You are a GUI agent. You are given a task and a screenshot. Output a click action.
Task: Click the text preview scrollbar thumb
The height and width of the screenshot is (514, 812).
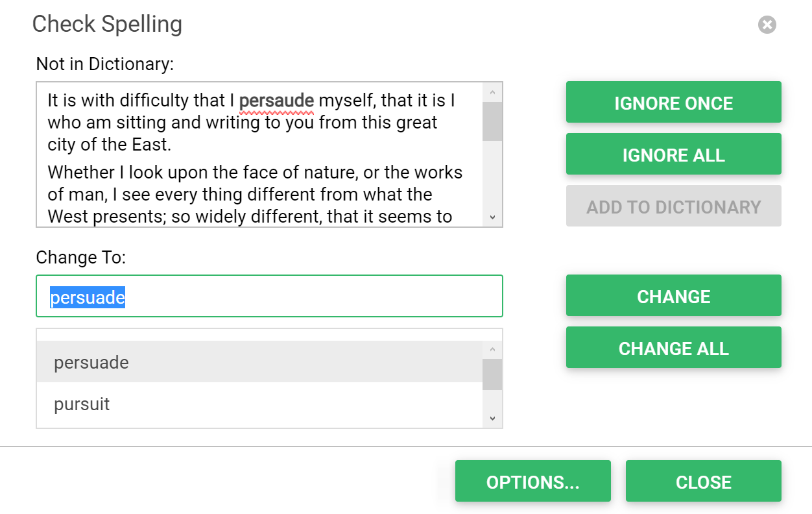coord(492,121)
